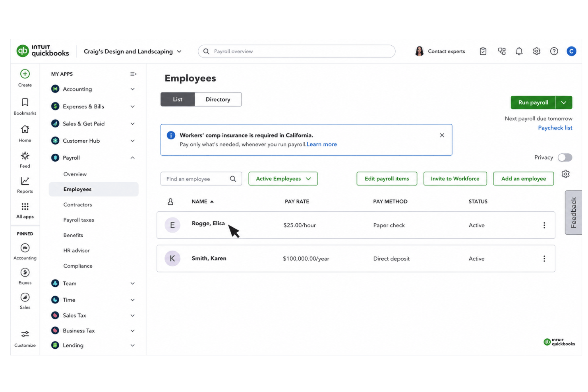
Task: Click the Intuit QuickBooks logo
Action: 43,51
